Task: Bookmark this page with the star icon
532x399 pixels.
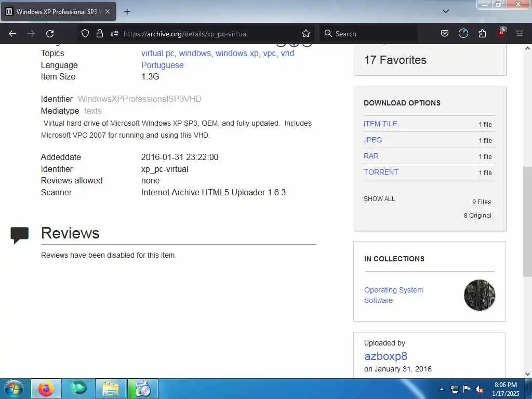Action: point(305,34)
